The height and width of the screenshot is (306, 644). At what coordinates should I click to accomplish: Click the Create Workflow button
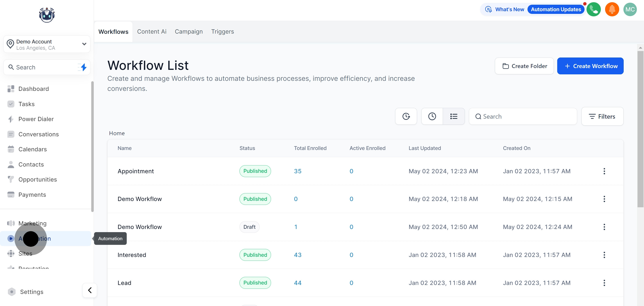coord(590,66)
